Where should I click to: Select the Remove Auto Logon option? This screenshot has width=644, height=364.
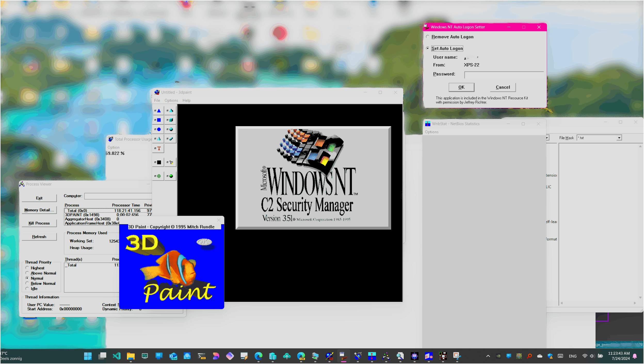click(x=428, y=37)
